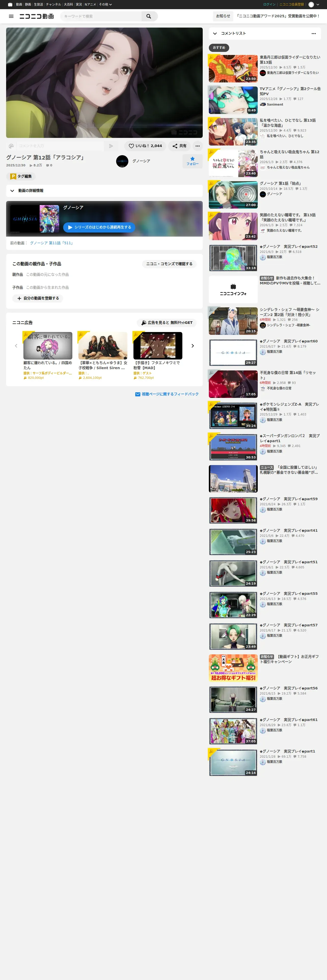
Task: Play series from start button
Action: (99, 227)
